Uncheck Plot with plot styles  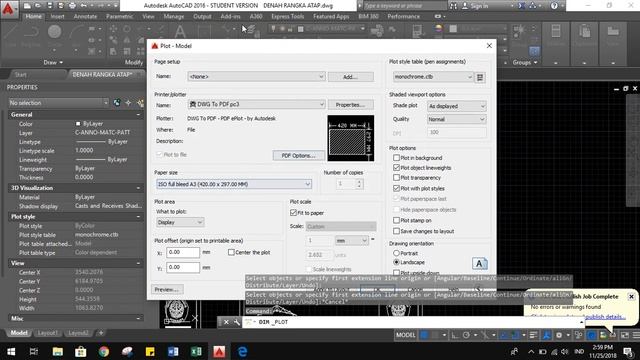coord(396,188)
